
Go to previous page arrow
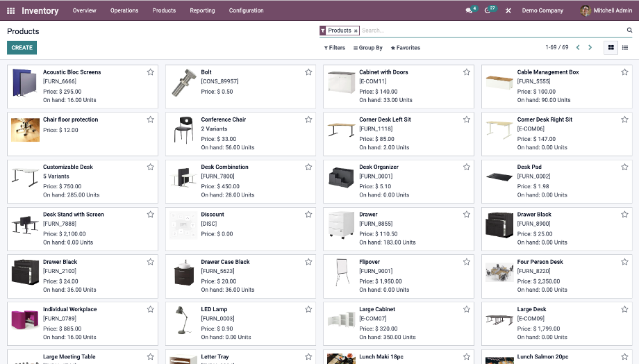[578, 48]
